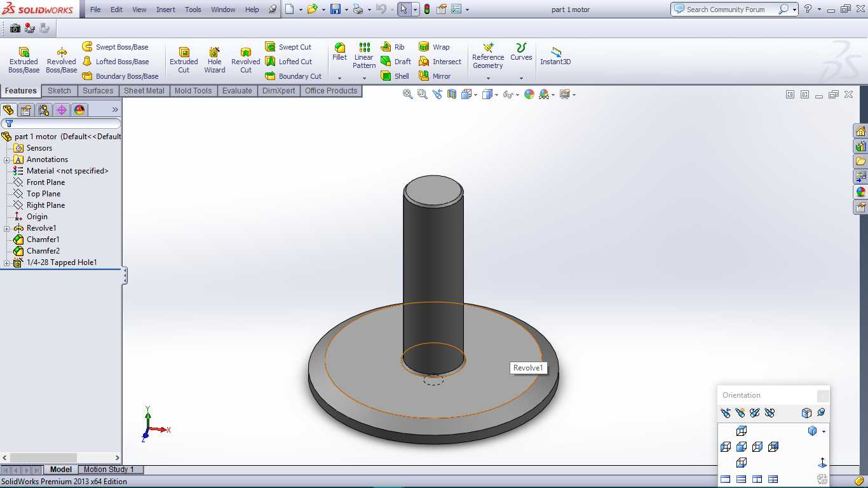Open the Insert menu

(166, 10)
